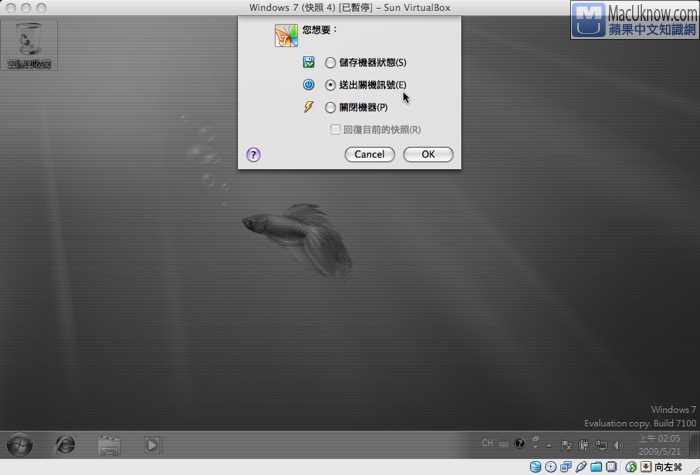Screen dimensions: 700x475
Task: Select the 關閉機器(P) radio option
Action: coord(330,107)
